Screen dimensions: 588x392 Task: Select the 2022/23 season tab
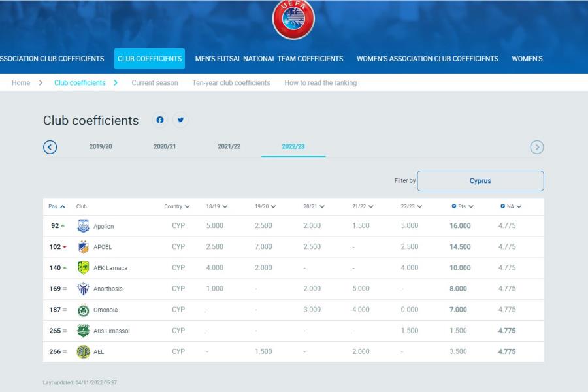293,146
